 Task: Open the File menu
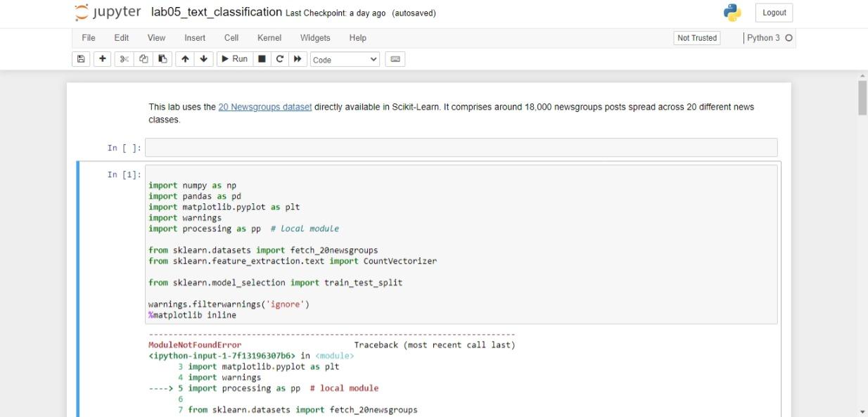click(x=89, y=38)
